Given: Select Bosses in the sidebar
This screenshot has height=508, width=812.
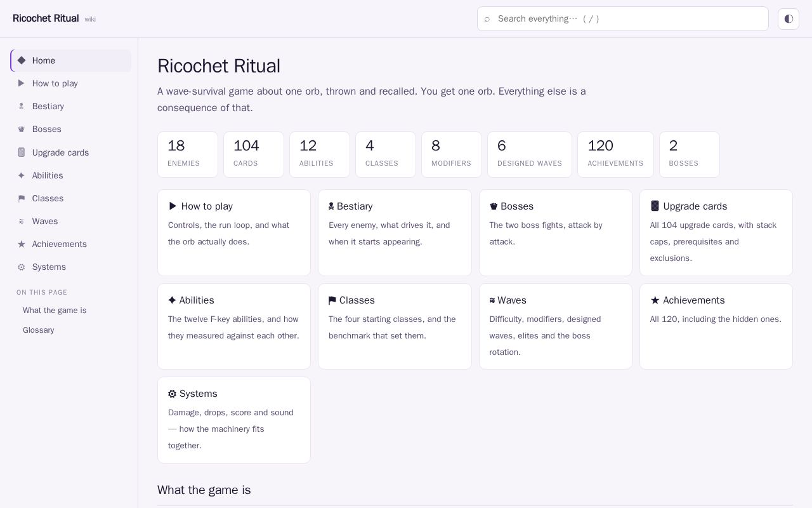Looking at the screenshot, I should coord(71,129).
